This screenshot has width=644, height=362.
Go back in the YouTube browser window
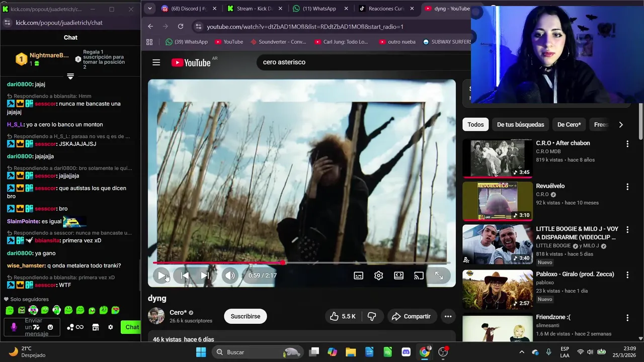150,26
